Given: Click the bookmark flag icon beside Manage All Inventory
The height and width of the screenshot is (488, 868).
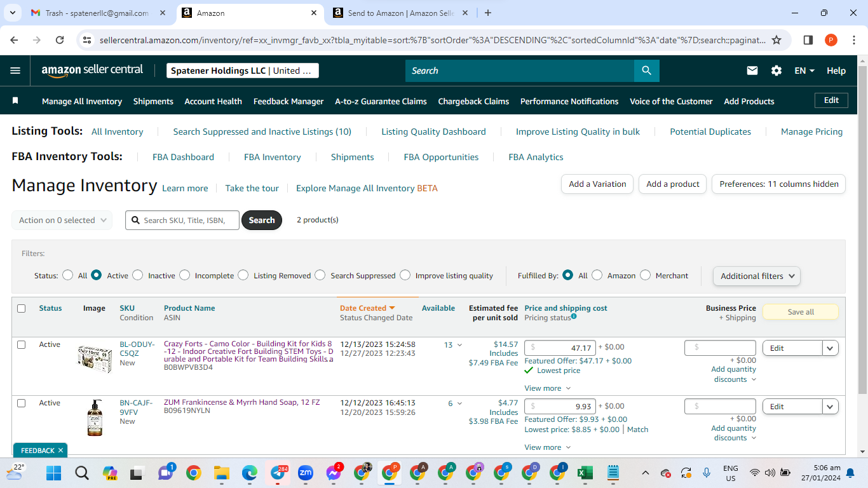Looking at the screenshot, I should point(15,100).
